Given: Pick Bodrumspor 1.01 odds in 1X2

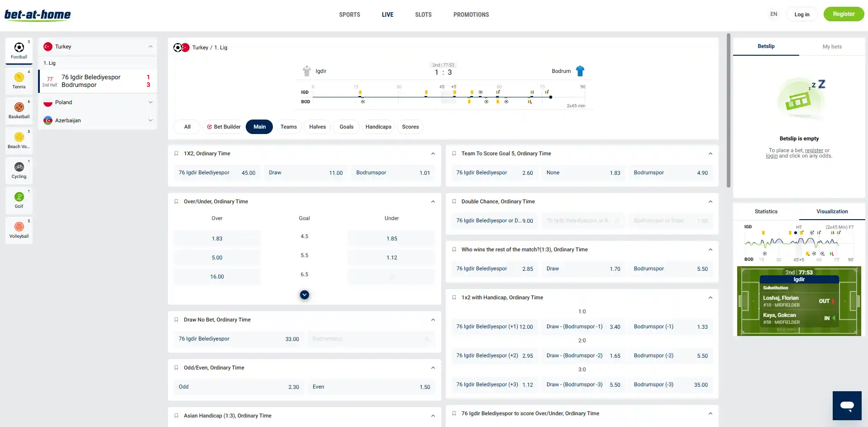Looking at the screenshot, I should coord(393,173).
